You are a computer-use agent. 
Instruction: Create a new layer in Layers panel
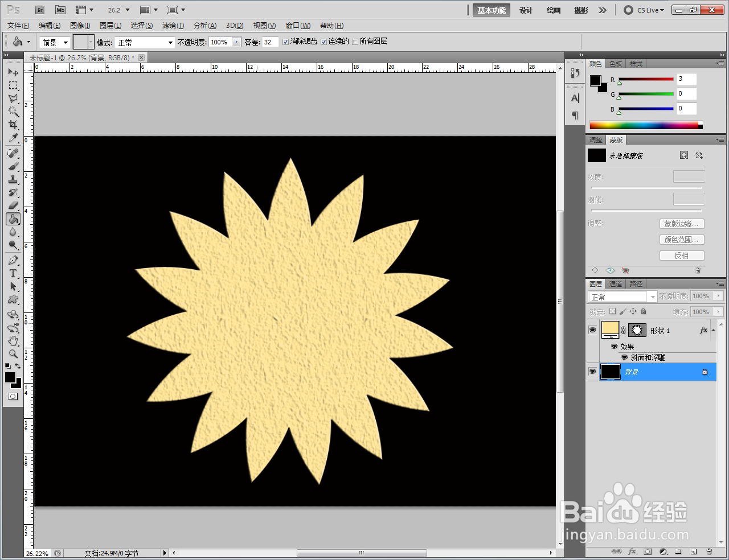click(694, 551)
